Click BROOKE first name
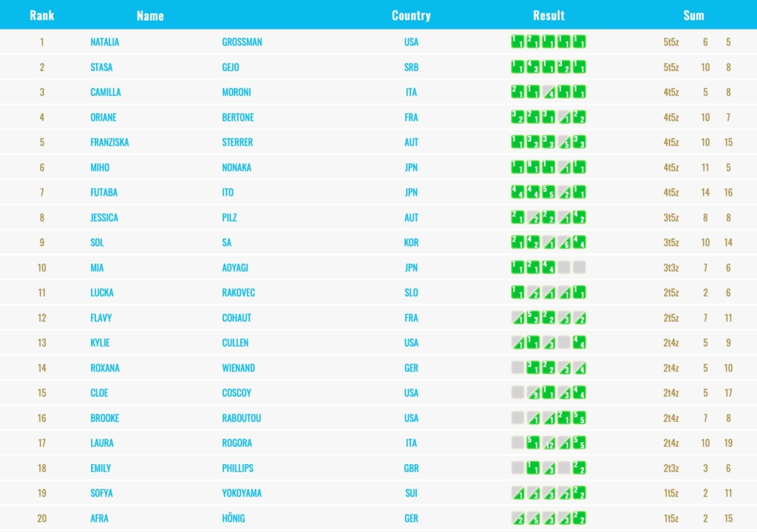757x532 pixels. coord(105,418)
